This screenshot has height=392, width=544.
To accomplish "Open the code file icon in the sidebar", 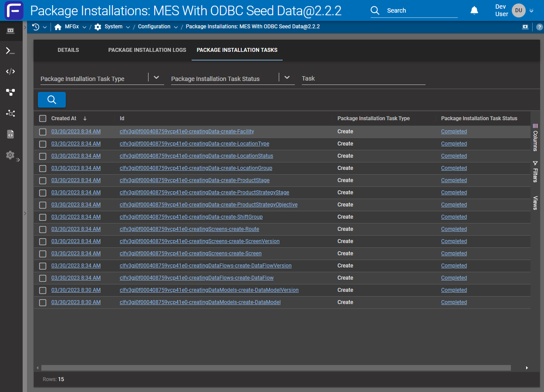I will click(x=10, y=134).
